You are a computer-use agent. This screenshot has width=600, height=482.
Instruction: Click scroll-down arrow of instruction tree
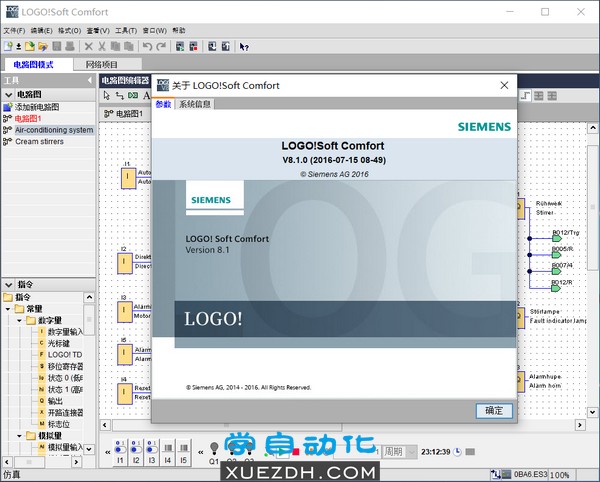tap(89, 449)
